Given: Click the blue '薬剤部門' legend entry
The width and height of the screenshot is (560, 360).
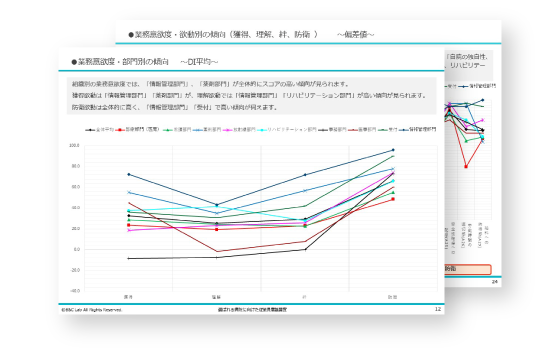Looking at the screenshot, I should coord(206,130).
